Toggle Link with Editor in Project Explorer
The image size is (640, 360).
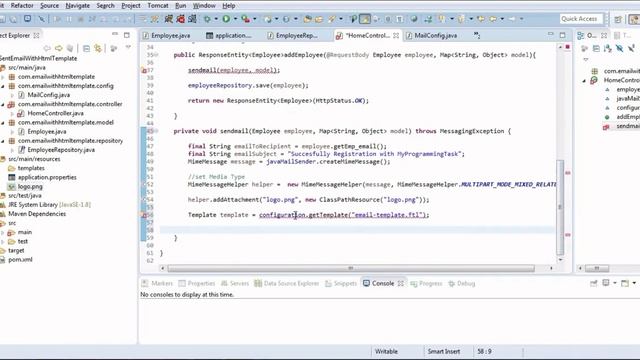point(98,49)
